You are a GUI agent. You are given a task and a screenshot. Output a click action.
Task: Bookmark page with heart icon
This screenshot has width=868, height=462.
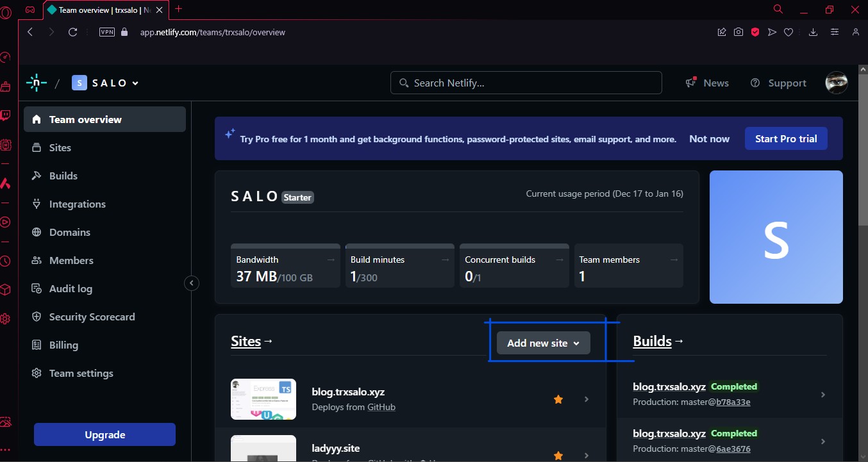pos(789,32)
